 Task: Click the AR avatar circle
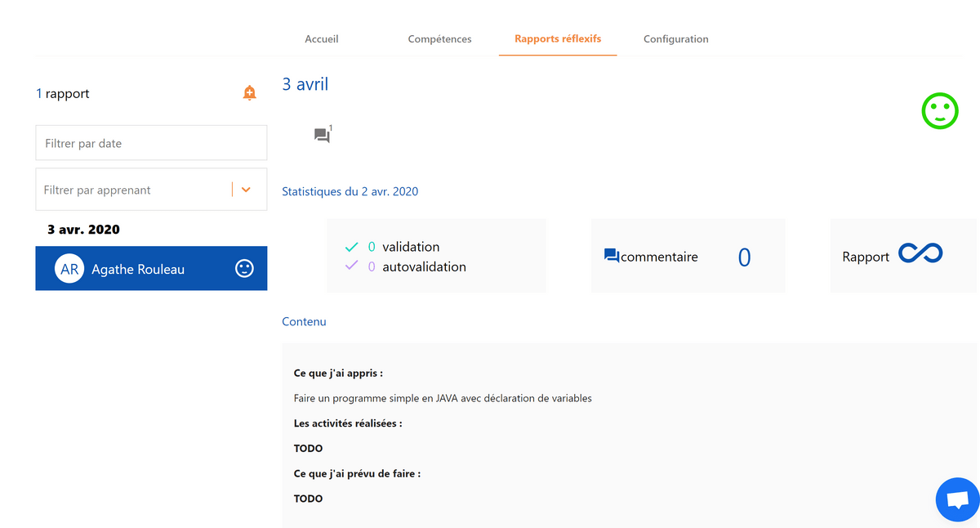[x=69, y=269]
